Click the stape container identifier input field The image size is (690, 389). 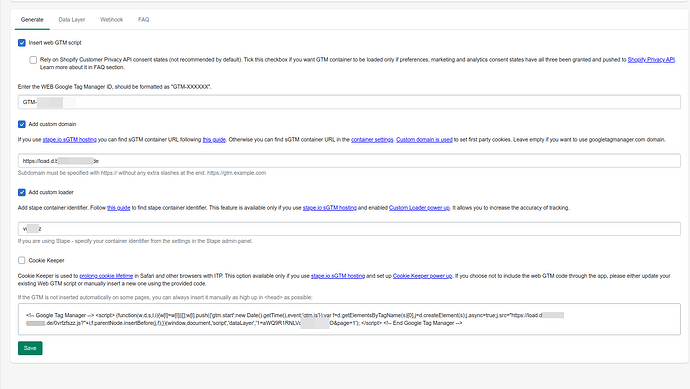(x=349, y=229)
